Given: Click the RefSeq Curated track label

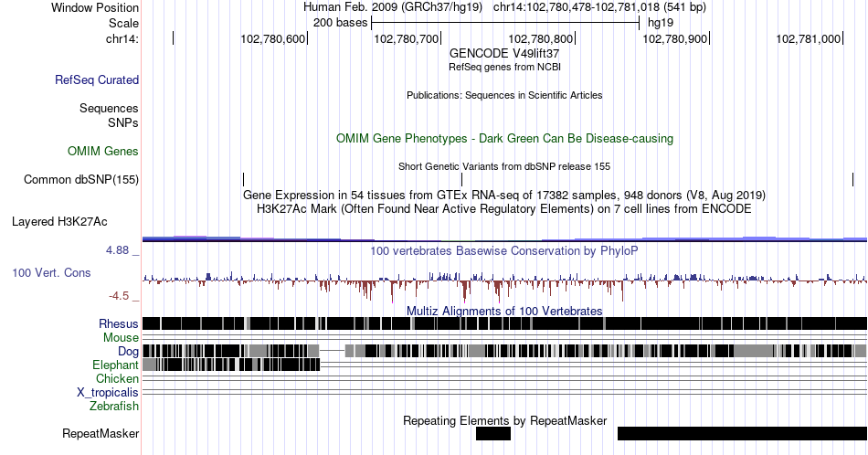Looking at the screenshot, I should (x=97, y=79).
